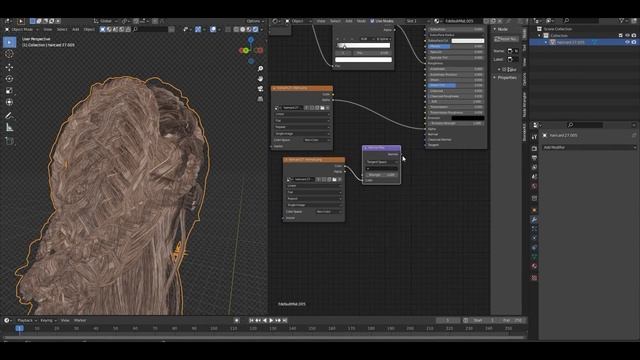This screenshot has height=360, width=640.
Task: Open the Object menu in 3D viewport header
Action: 89,29
